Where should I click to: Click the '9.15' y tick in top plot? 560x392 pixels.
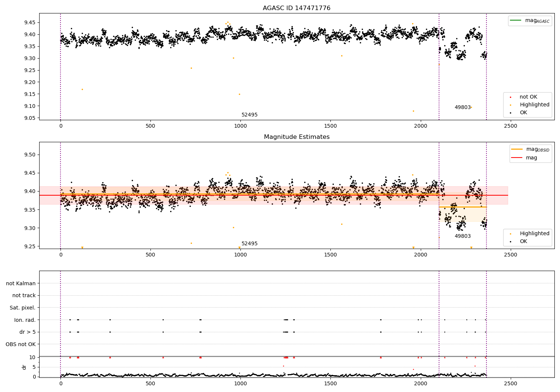(30, 94)
